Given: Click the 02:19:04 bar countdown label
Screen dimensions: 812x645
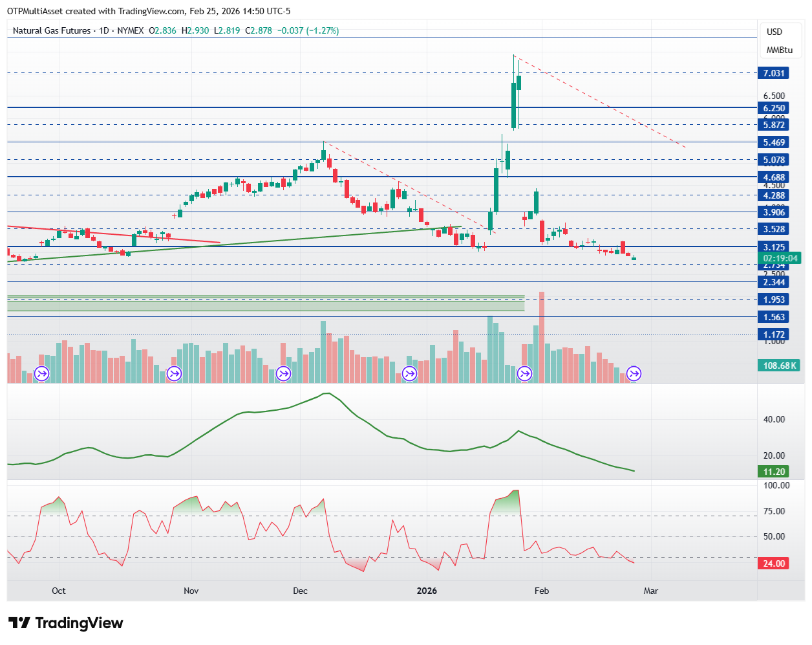Looking at the screenshot, I should [780, 258].
